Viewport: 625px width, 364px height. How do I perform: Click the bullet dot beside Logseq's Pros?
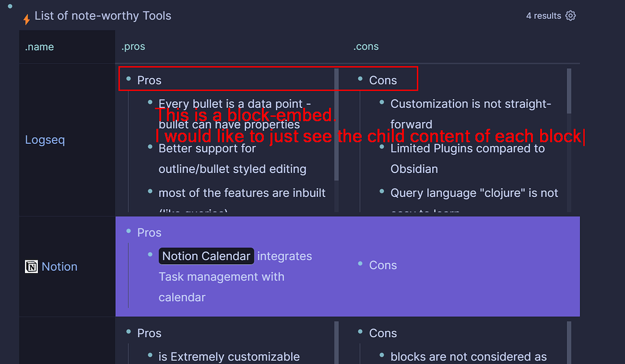128,79
